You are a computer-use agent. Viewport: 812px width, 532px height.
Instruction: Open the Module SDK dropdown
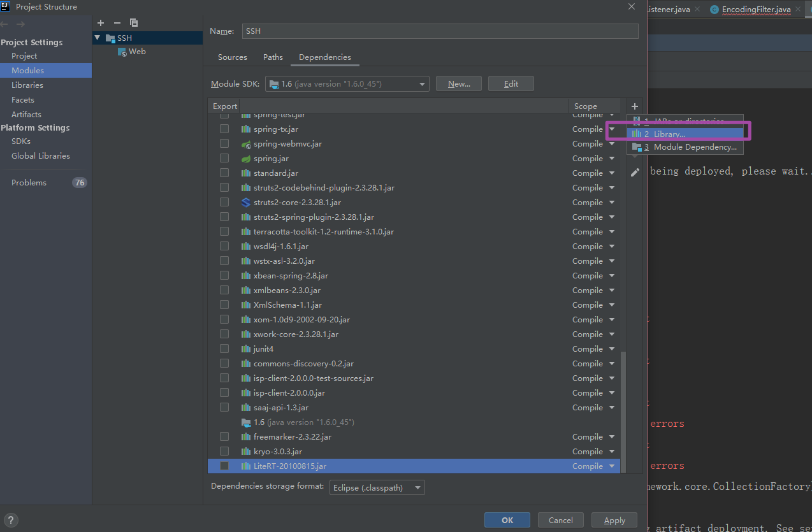pyautogui.click(x=347, y=84)
